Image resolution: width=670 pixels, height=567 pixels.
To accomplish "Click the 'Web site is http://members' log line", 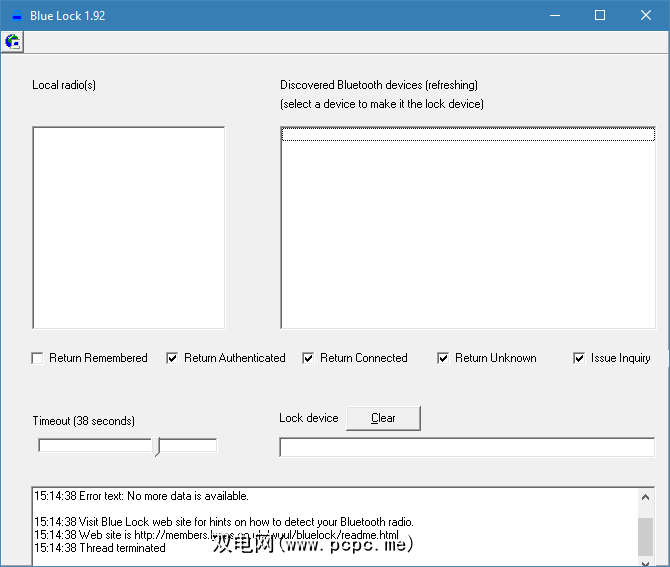I will pos(216,535).
